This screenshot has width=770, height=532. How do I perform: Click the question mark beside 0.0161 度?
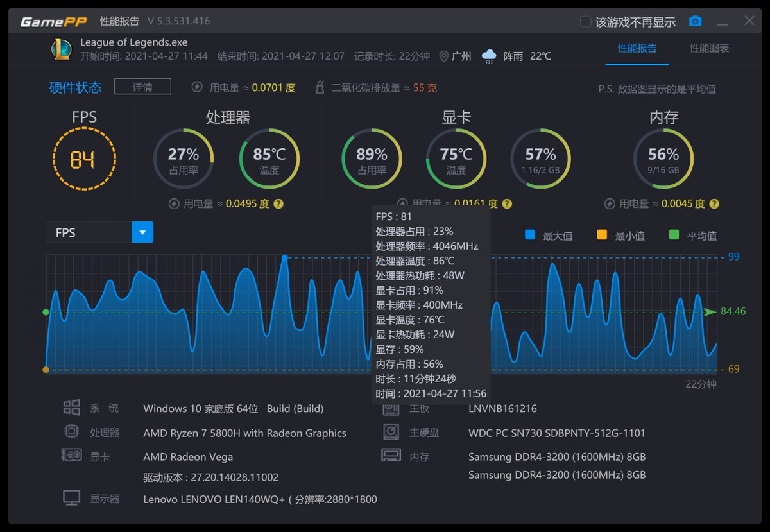click(507, 203)
